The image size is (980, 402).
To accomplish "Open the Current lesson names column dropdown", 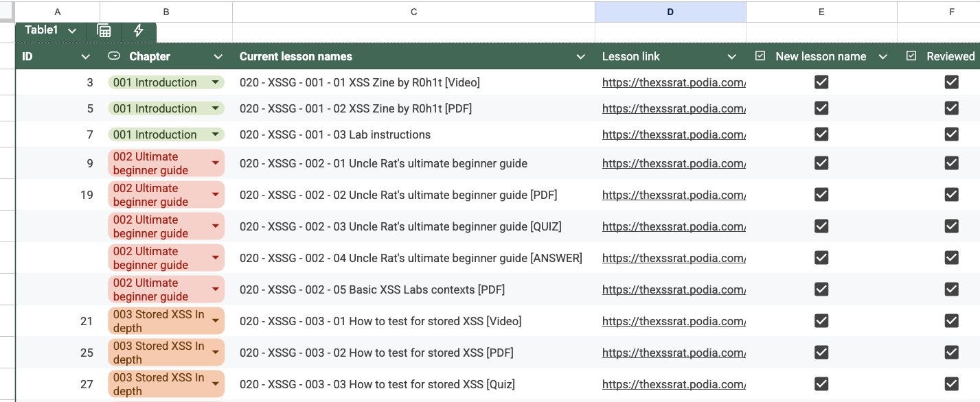I will (x=581, y=57).
